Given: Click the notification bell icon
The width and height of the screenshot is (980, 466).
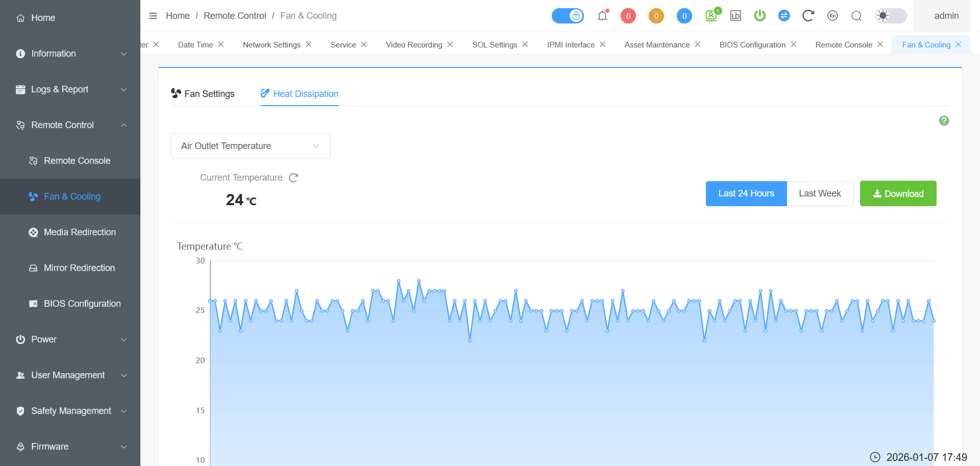Looking at the screenshot, I should click(602, 16).
